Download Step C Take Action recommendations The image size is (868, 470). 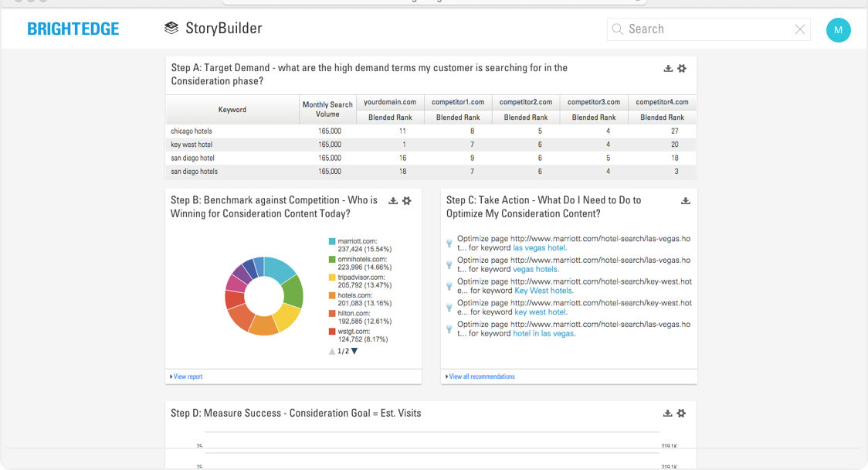(685, 201)
